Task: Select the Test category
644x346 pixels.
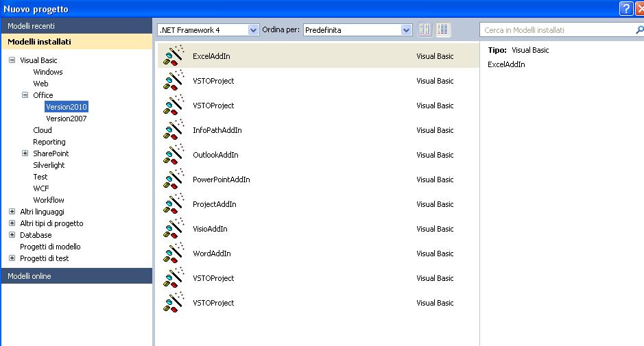Action: (40, 177)
